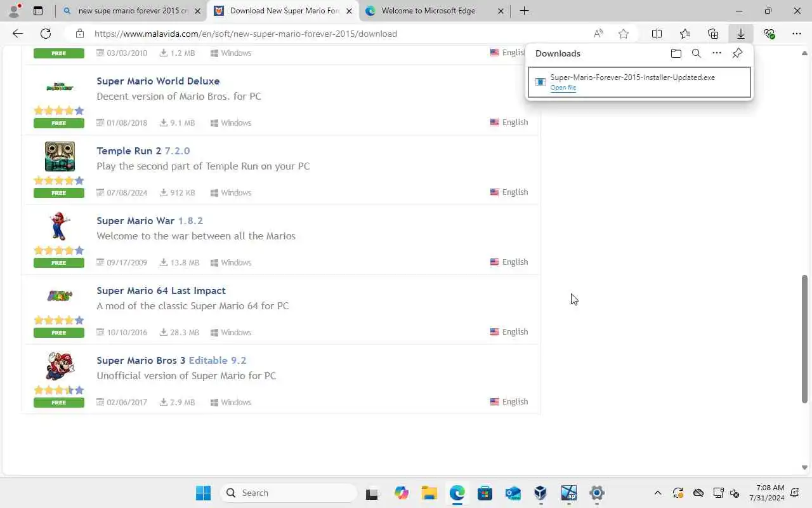Image resolution: width=812 pixels, height=508 pixels.
Task: Open Copilot icon on taskbar
Action: point(402,493)
